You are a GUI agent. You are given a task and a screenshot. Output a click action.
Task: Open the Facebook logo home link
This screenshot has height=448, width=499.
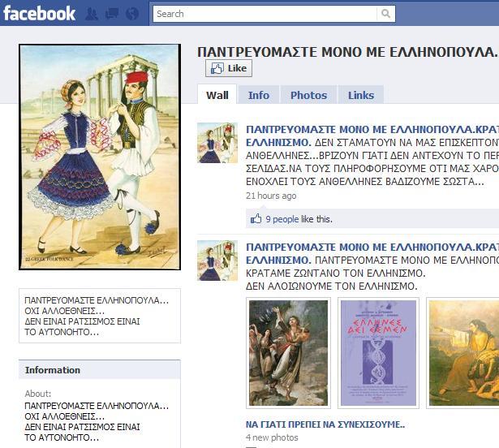click(39, 13)
